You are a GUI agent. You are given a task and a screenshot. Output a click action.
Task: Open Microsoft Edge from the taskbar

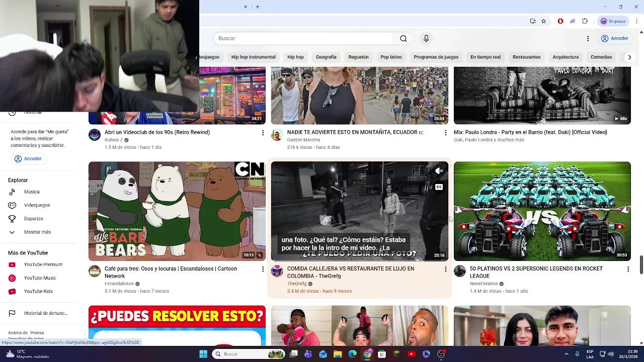[x=353, y=354]
